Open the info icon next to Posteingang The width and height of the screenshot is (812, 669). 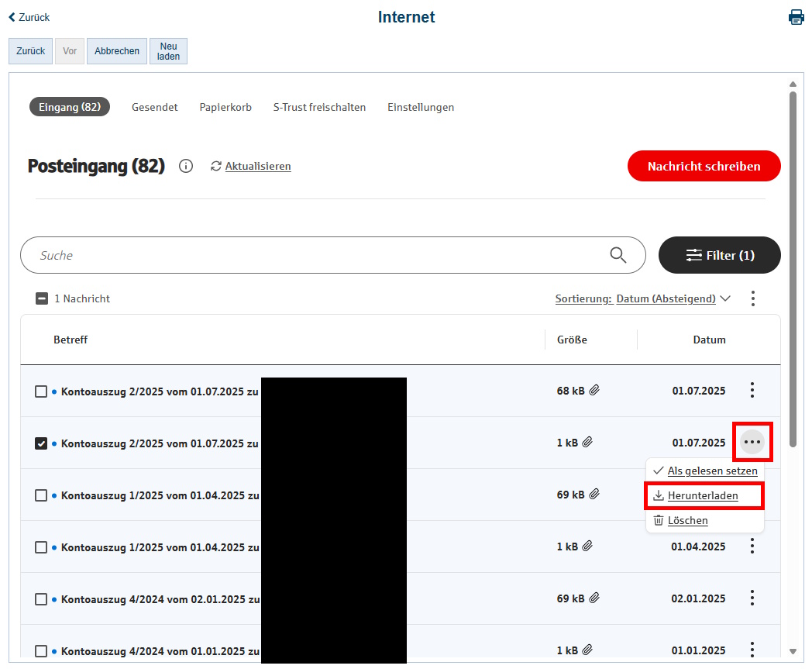(185, 166)
